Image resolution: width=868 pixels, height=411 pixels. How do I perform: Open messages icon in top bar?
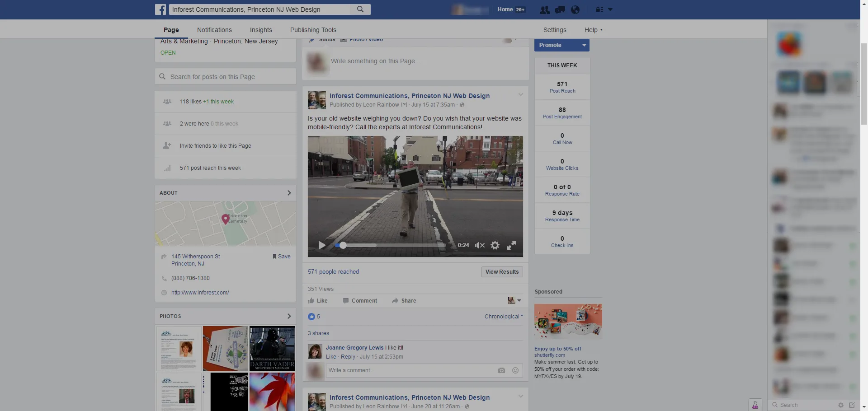[560, 9]
